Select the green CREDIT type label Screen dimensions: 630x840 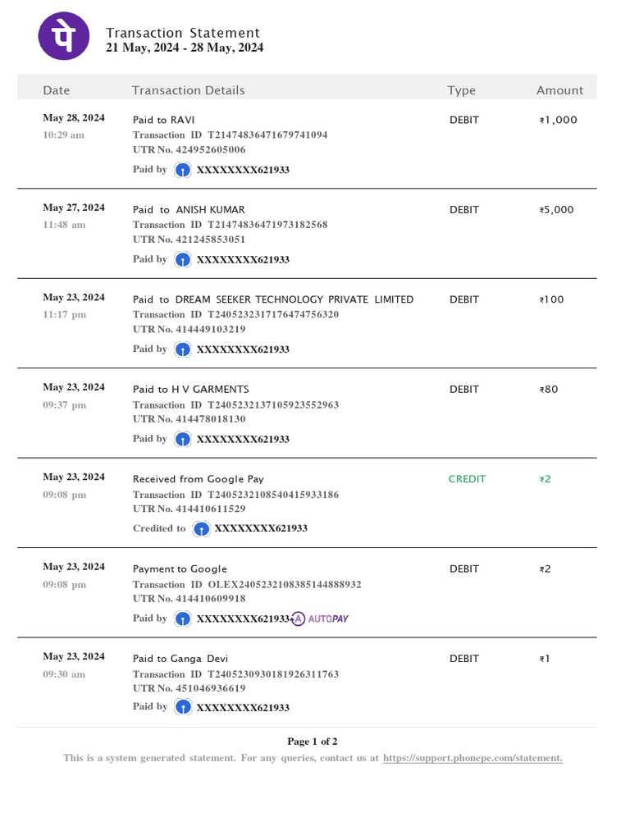pos(467,479)
